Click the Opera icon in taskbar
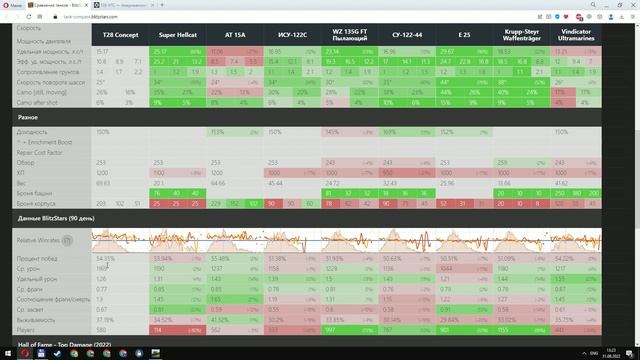This screenshot has width=640, height=360. (x=24, y=353)
